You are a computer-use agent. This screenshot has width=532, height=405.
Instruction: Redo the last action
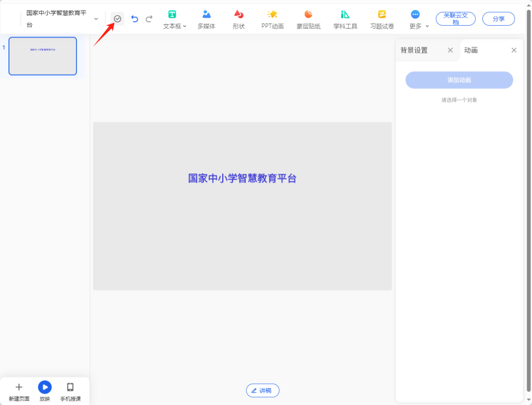[x=149, y=18]
